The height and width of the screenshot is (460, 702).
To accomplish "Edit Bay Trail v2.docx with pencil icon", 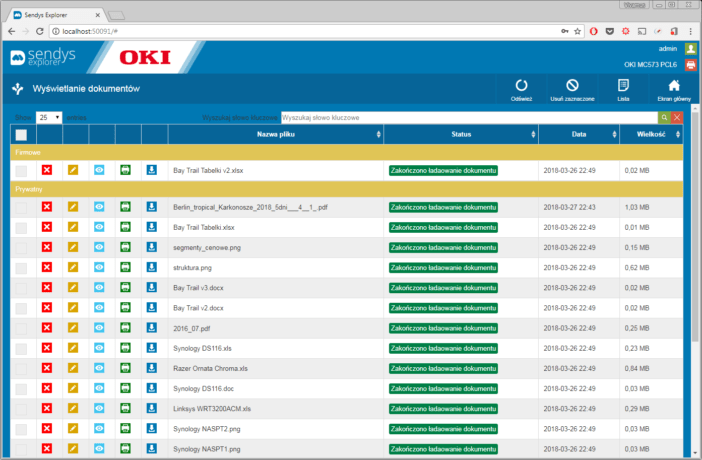I will (x=73, y=308).
